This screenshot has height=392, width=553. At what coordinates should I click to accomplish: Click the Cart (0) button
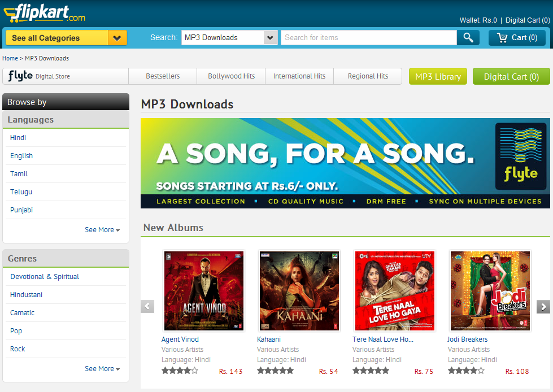pos(517,37)
